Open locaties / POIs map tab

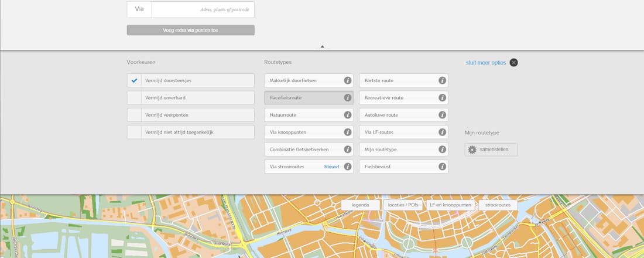403,205
